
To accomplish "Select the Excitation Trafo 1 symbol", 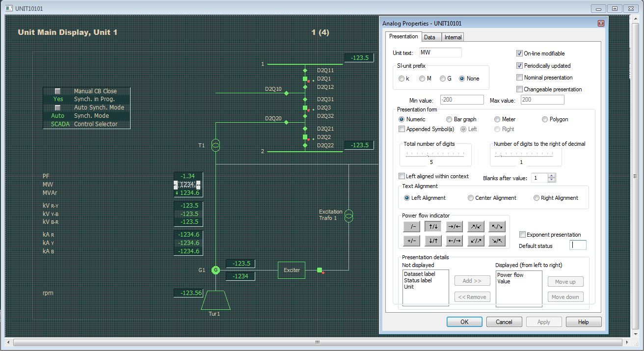I will pos(349,215).
